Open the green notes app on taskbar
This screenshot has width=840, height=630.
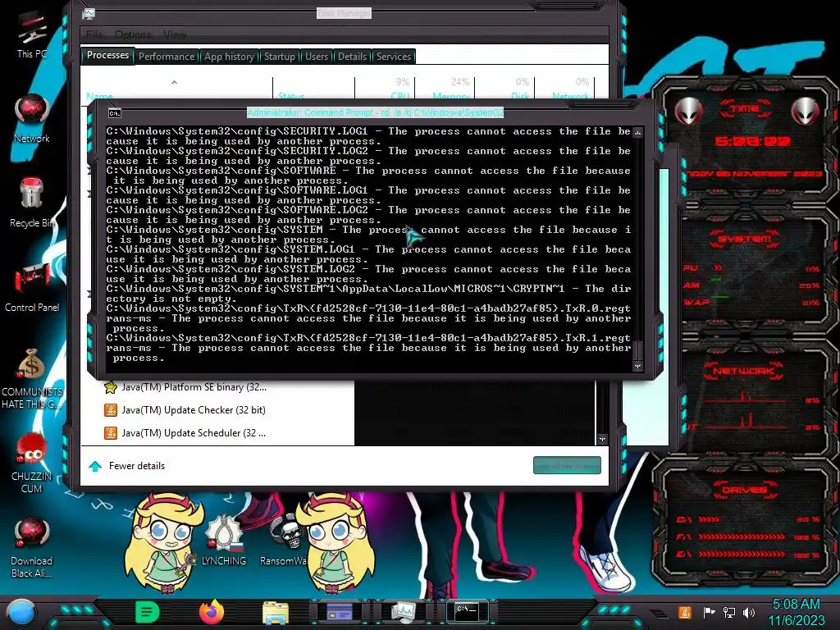tap(148, 612)
